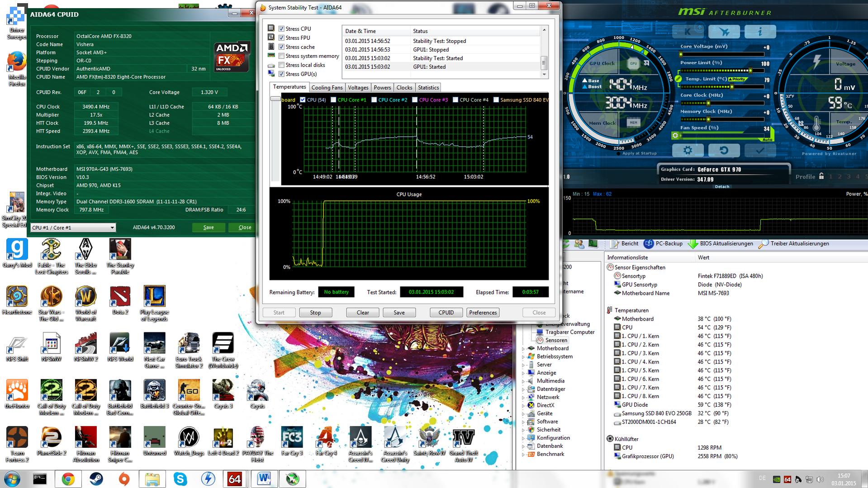The width and height of the screenshot is (868, 488).
Task: Enable CPU Core #1 graph checkbox
Action: 333,100
